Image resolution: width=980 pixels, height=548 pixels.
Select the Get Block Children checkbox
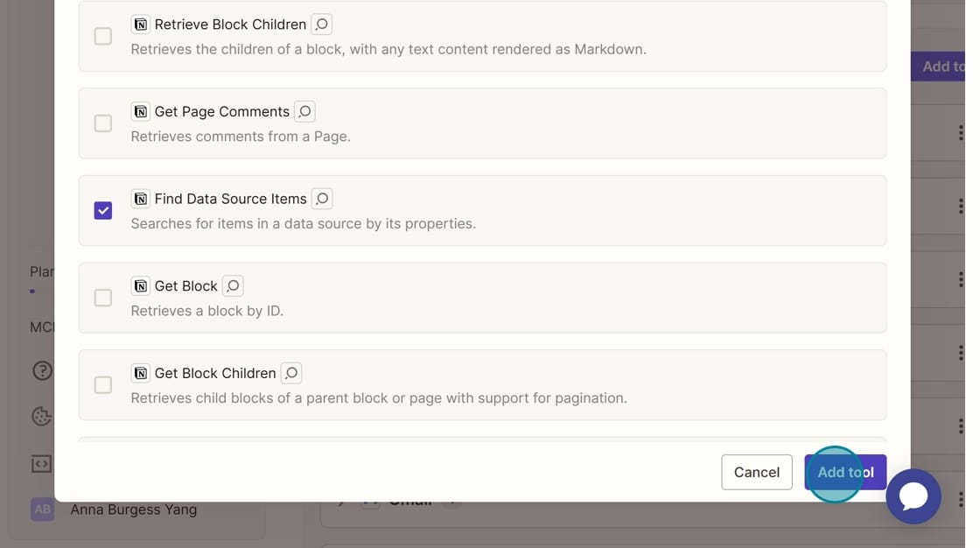[103, 385]
